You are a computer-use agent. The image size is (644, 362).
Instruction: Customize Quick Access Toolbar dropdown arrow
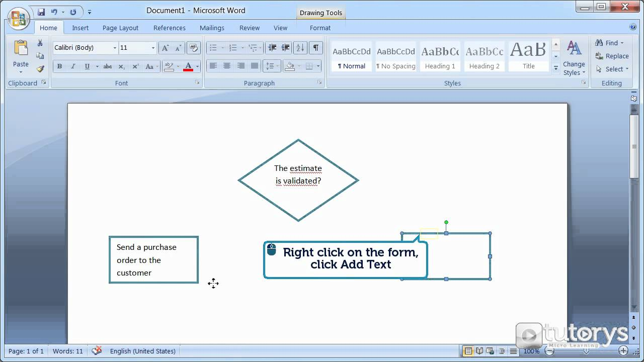pos(90,12)
